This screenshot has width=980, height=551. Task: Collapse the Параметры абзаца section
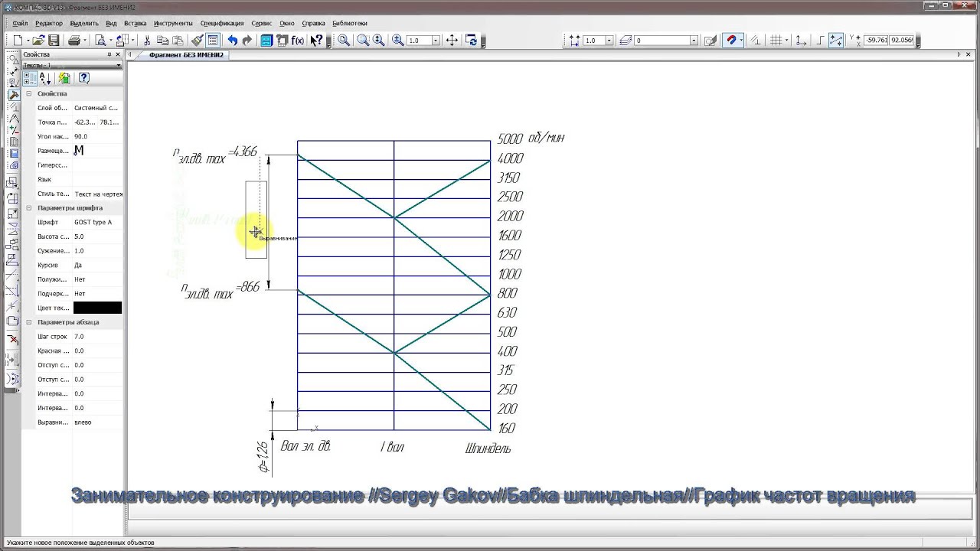29,322
